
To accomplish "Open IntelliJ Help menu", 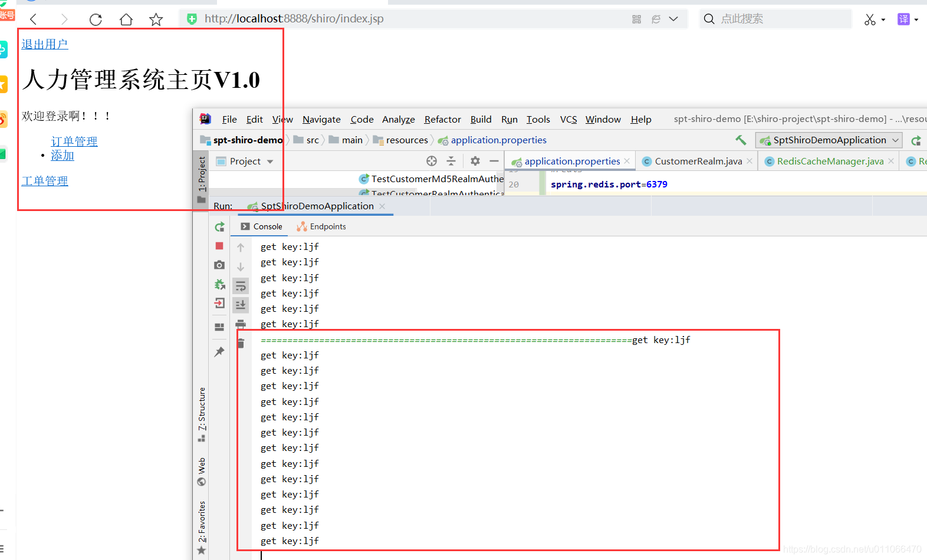I will click(641, 119).
